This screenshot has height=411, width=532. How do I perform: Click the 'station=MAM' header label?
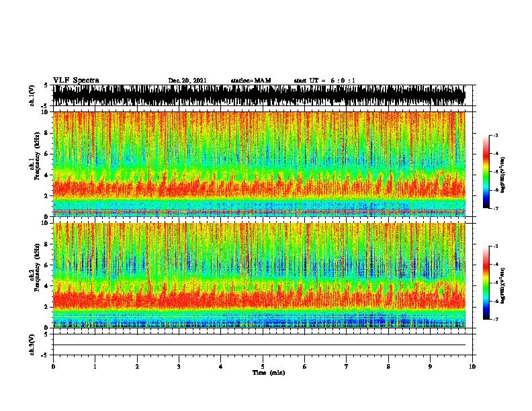click(x=251, y=81)
